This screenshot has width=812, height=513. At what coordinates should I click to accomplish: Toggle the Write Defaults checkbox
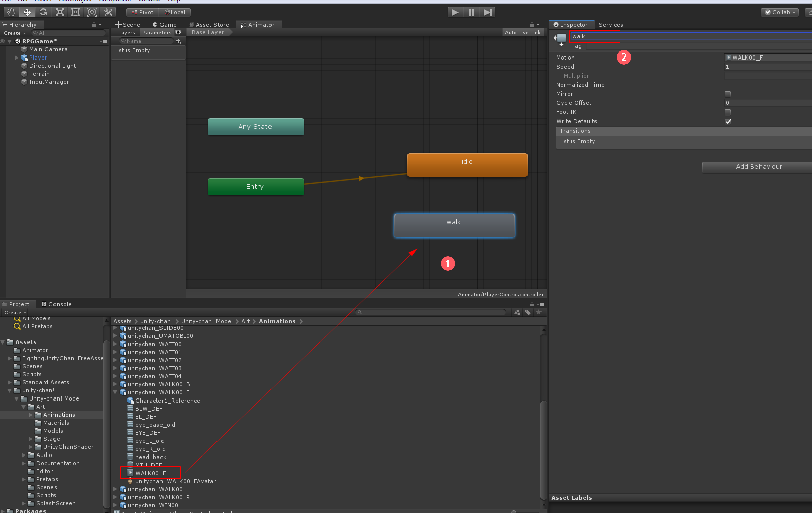tap(728, 121)
